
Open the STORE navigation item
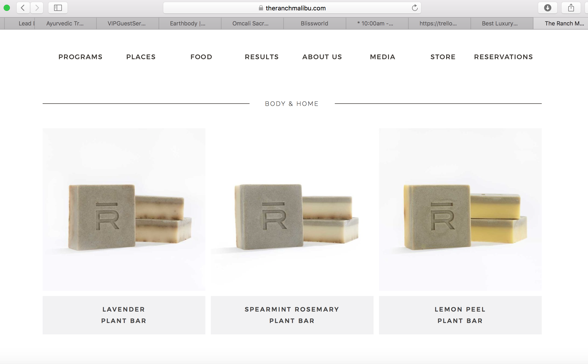pos(443,57)
